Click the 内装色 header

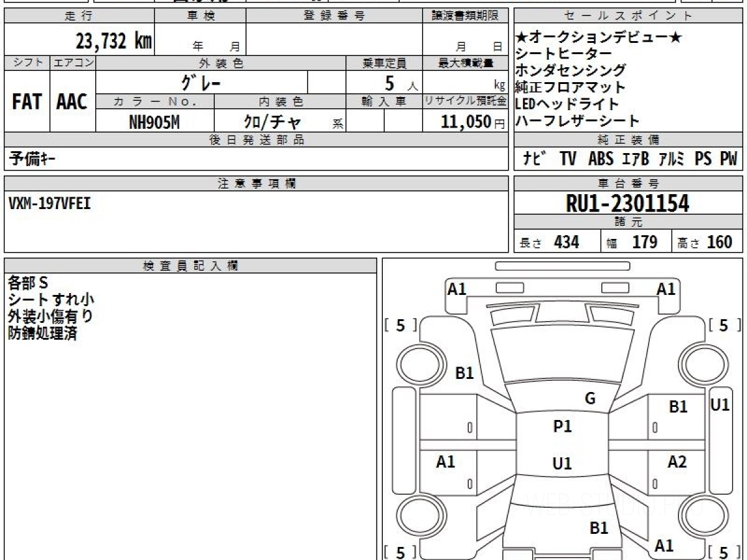click(280, 101)
